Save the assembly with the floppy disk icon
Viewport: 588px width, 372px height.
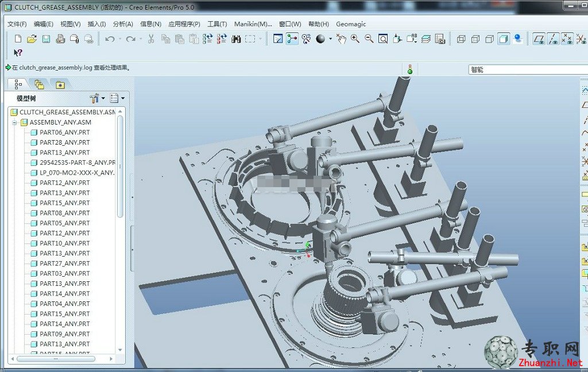click(x=46, y=38)
